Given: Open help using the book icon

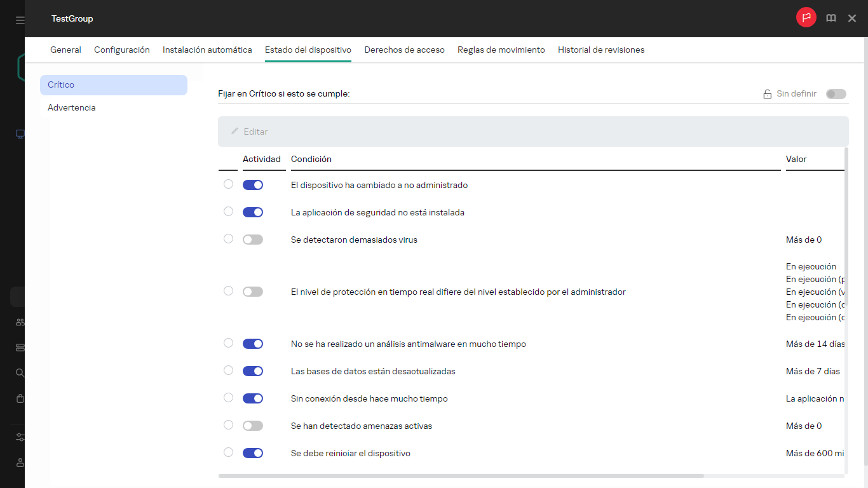Looking at the screenshot, I should 831,18.
